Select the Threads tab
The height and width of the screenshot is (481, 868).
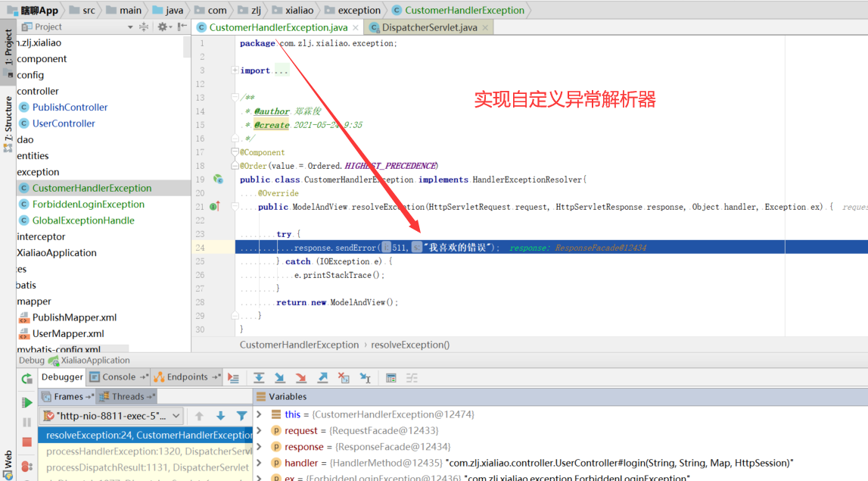pos(127,396)
